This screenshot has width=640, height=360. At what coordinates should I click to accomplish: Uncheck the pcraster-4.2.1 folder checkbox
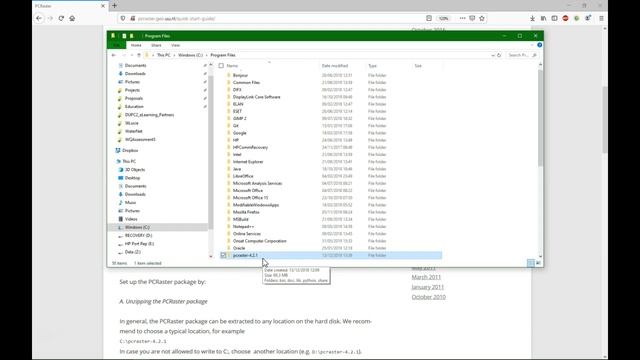point(223,255)
